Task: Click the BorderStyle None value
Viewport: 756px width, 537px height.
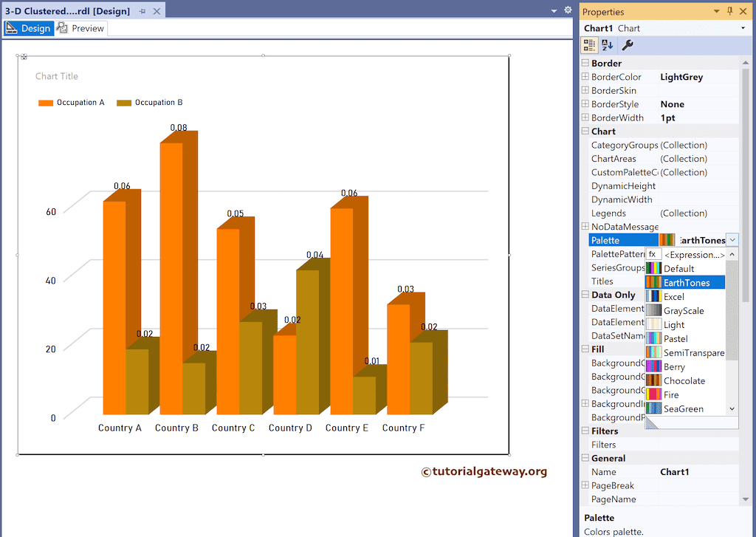Action: (x=672, y=103)
